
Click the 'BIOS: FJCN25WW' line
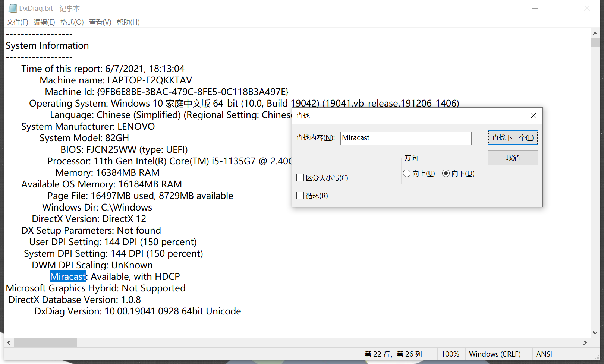(124, 149)
